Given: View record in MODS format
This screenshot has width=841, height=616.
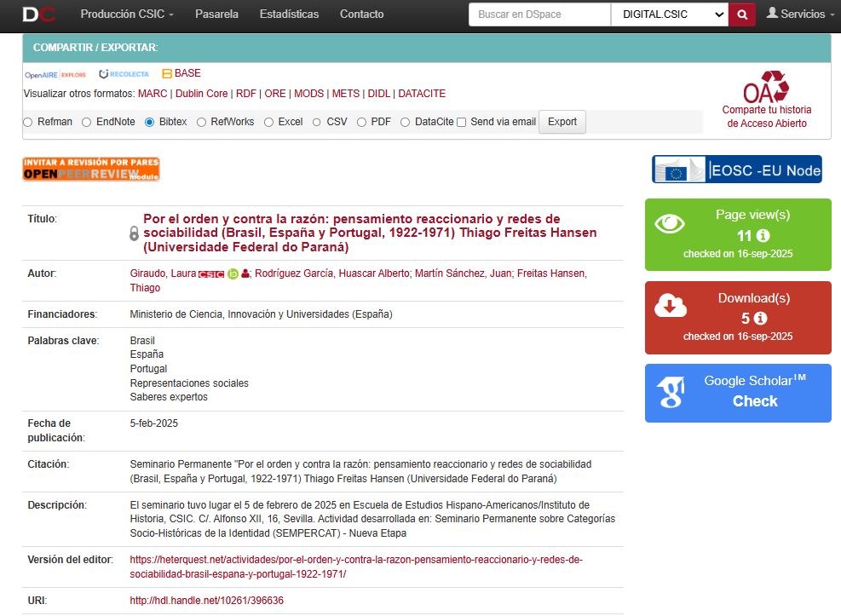Looking at the screenshot, I should 309,93.
